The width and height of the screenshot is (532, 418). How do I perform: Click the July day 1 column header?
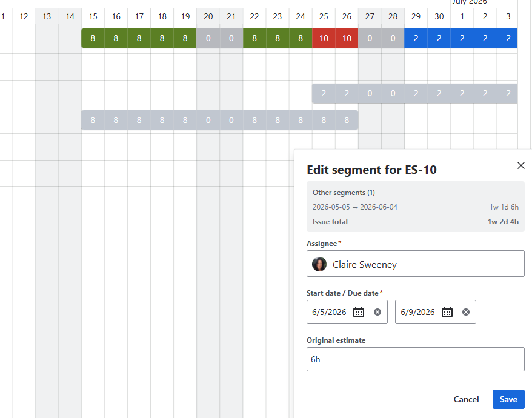(x=462, y=16)
